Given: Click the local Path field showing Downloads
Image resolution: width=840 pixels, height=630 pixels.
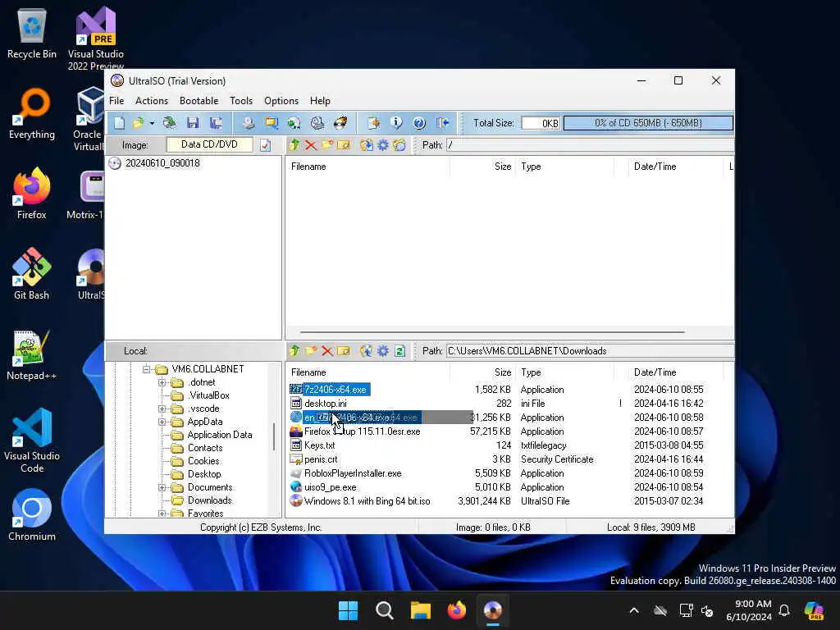Looking at the screenshot, I should pos(589,351).
